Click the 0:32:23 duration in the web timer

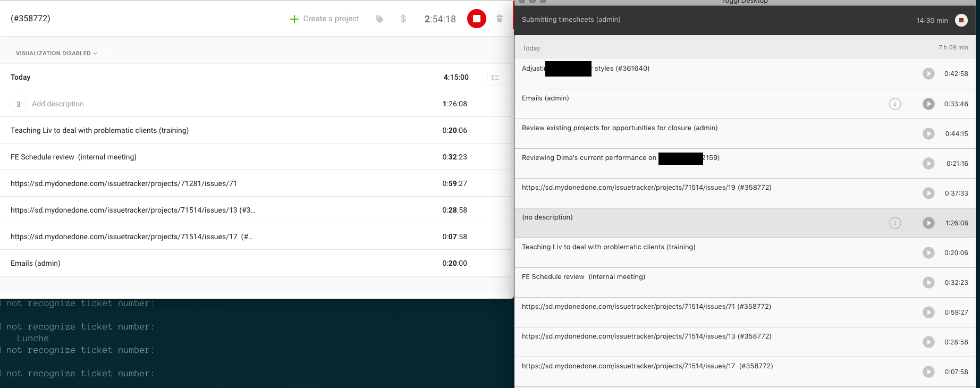(455, 157)
